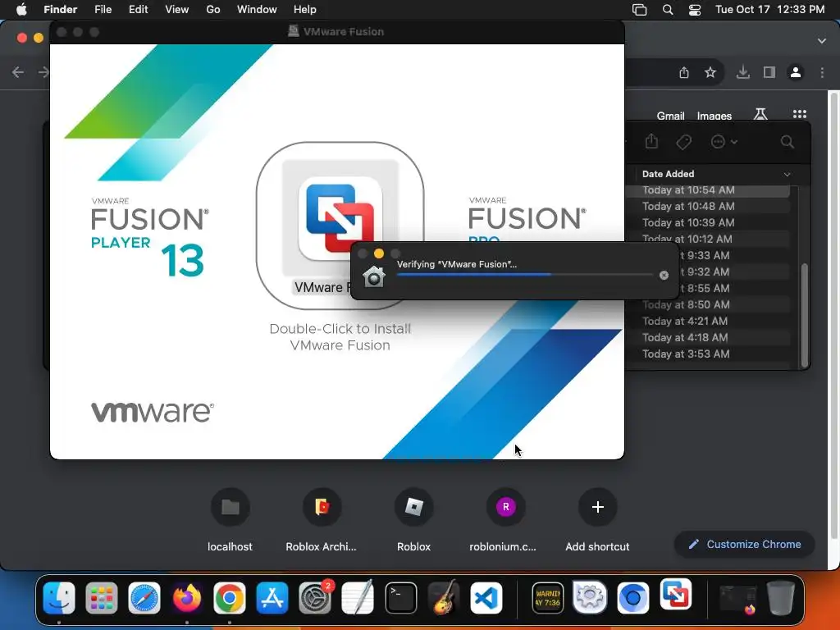Open the Console app in dock
The height and width of the screenshot is (630, 840).
click(x=547, y=597)
